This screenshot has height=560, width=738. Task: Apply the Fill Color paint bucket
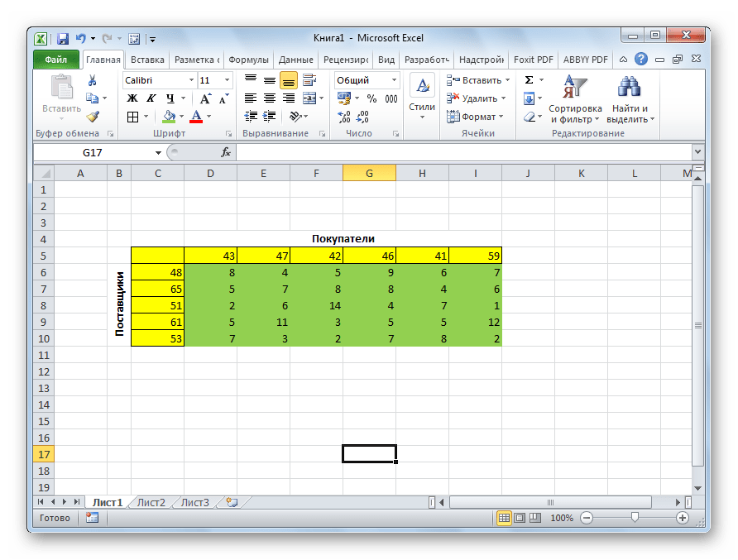point(169,117)
